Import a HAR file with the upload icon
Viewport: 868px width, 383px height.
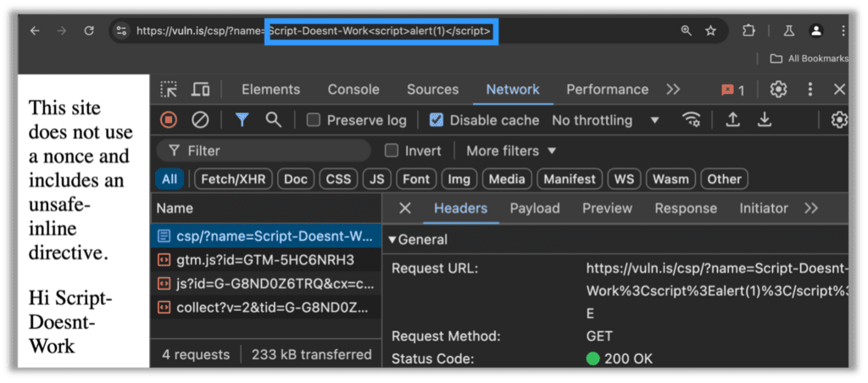point(732,120)
